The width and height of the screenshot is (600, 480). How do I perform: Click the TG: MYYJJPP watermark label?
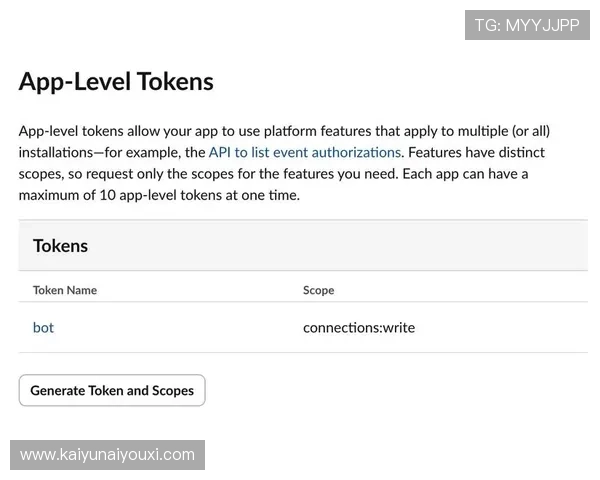[527, 25]
